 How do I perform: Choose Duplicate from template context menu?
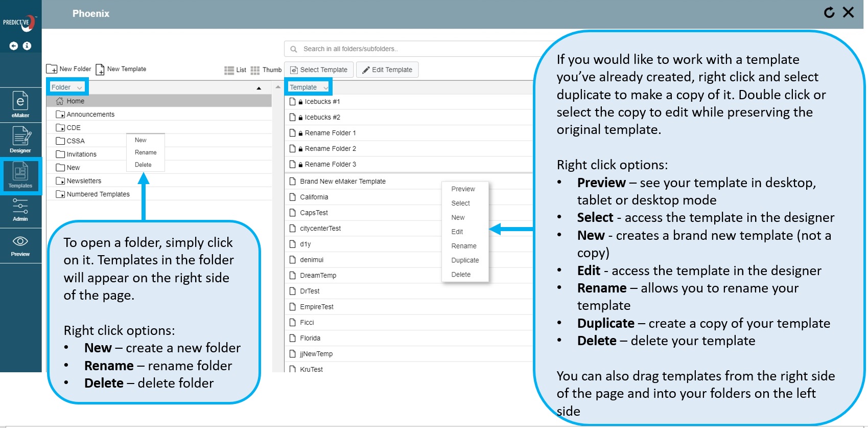point(465,260)
